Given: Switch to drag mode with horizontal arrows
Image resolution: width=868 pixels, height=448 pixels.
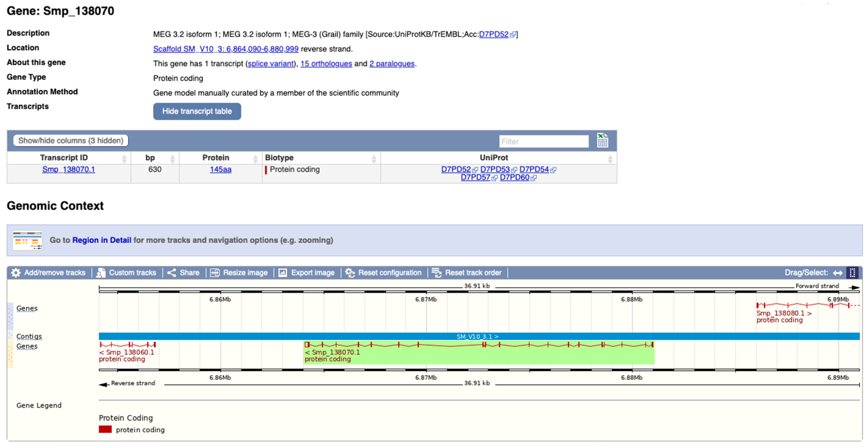Looking at the screenshot, I should click(x=838, y=273).
